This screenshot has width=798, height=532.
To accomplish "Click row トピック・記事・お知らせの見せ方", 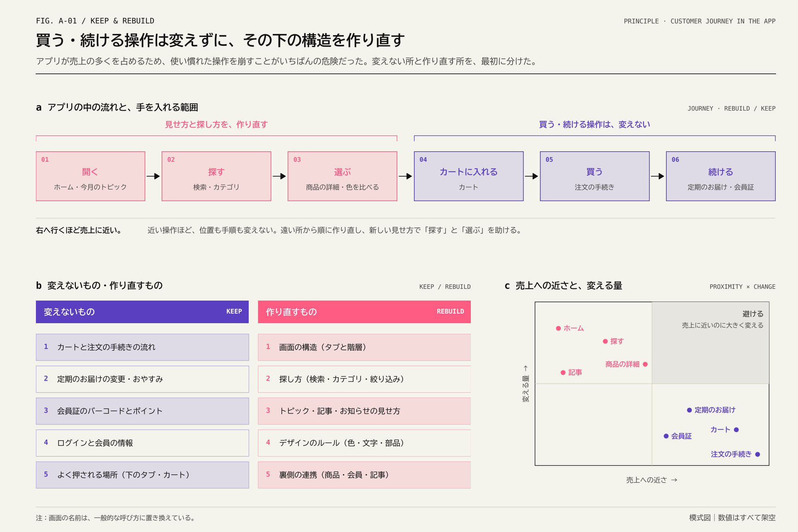I will click(364, 411).
